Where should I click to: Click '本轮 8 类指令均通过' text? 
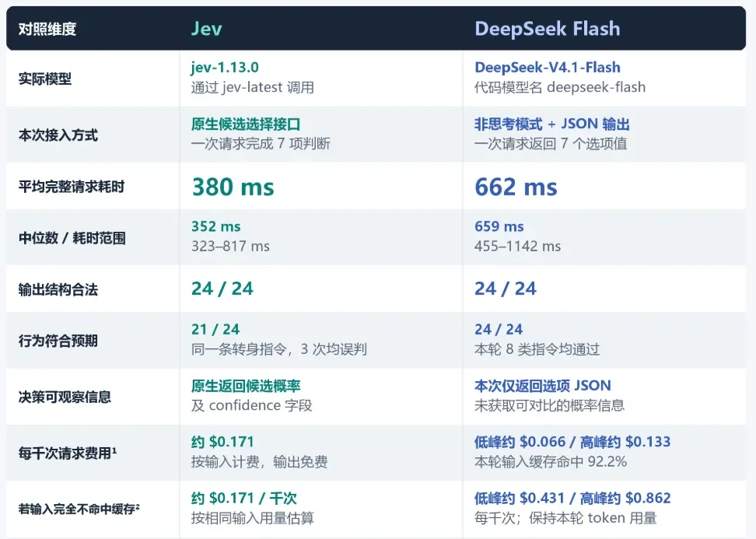pyautogui.click(x=537, y=349)
